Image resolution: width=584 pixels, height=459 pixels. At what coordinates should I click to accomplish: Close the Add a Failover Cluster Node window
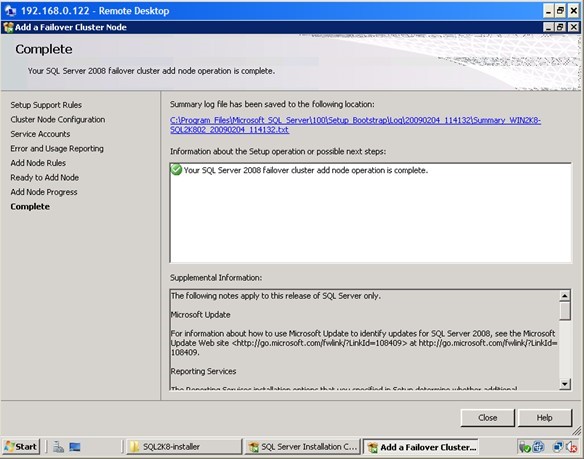click(574, 27)
